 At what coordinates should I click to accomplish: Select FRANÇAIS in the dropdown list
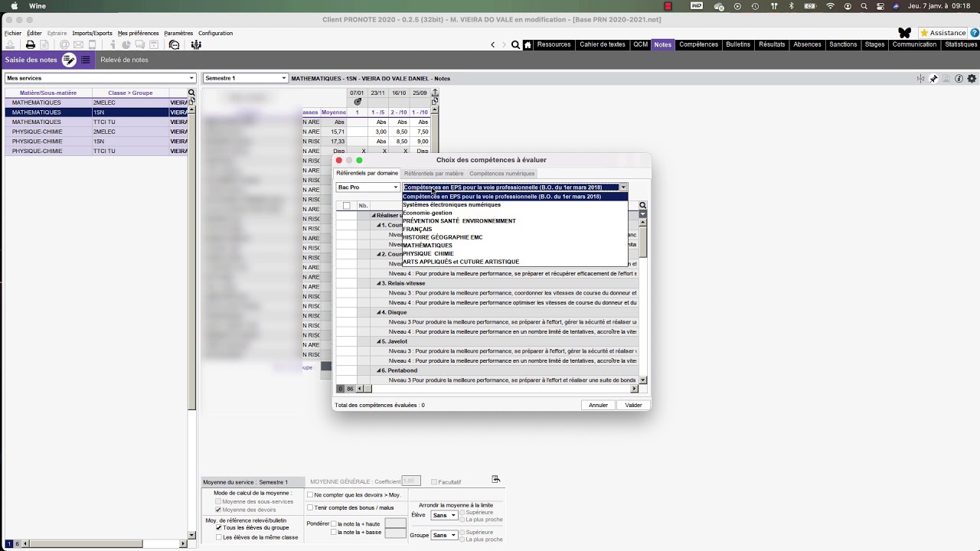click(x=417, y=229)
